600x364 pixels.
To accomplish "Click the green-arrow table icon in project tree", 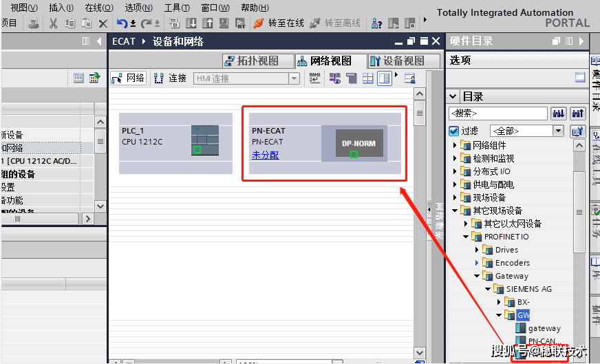I will [94, 78].
